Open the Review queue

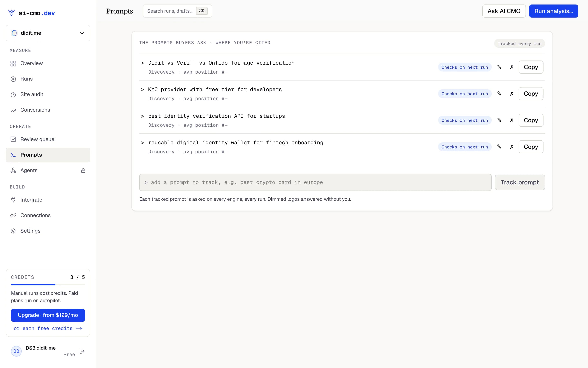[x=48, y=139]
